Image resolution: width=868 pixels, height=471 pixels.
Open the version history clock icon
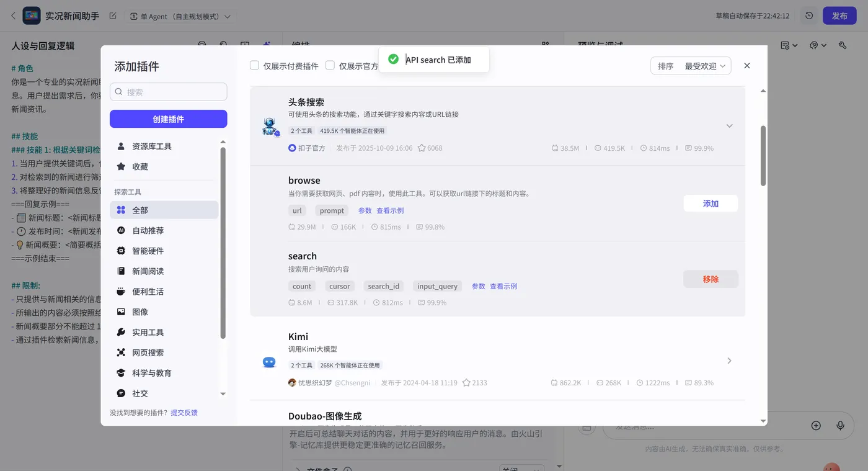click(x=808, y=16)
